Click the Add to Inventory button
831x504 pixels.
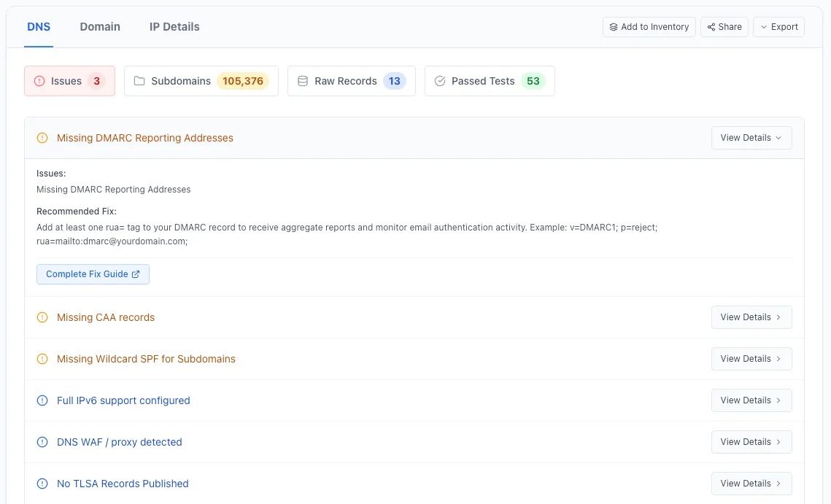[x=649, y=27]
